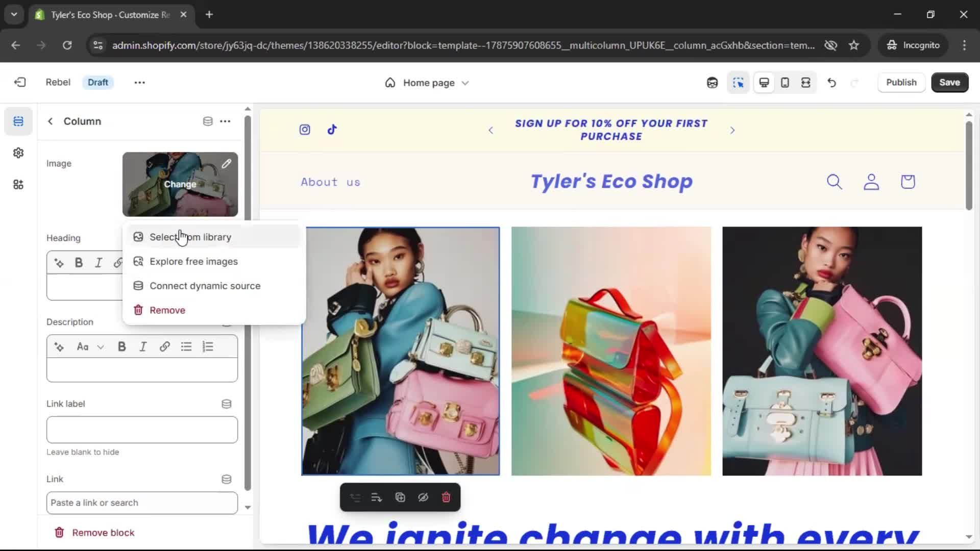Click the Sections panel sidebar icon

pos(18,121)
